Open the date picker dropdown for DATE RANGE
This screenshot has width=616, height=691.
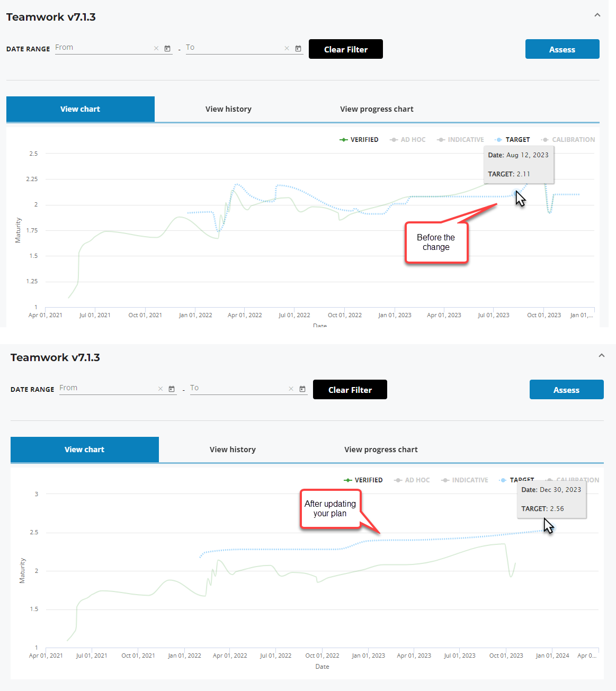[167, 48]
